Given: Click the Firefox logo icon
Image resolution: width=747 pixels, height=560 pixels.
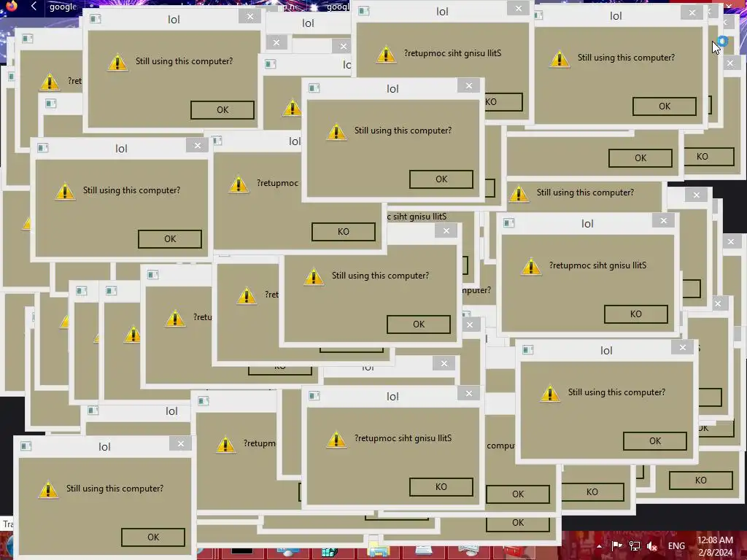Looking at the screenshot, I should (x=11, y=5).
